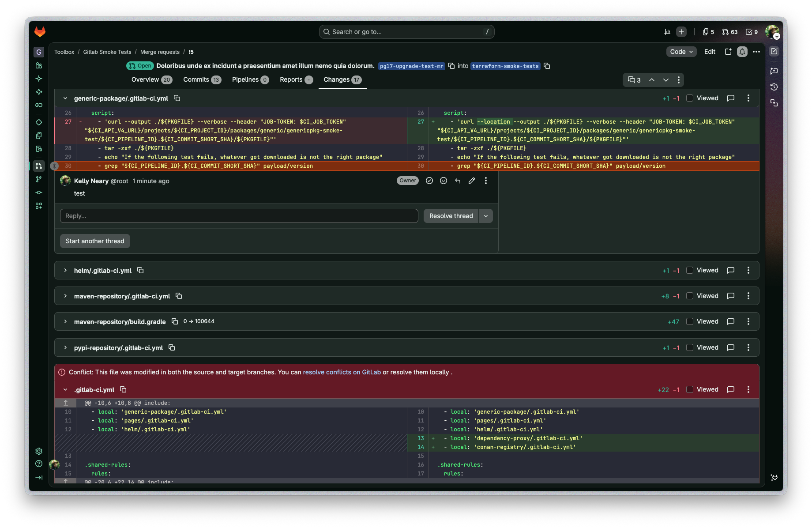Switch to Reports tab
Viewport: 812px width, 528px height.
296,79
